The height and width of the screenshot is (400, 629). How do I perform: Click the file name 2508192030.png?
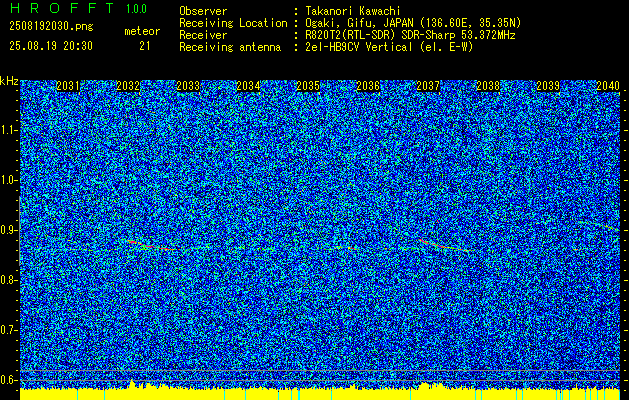pyautogui.click(x=51, y=26)
